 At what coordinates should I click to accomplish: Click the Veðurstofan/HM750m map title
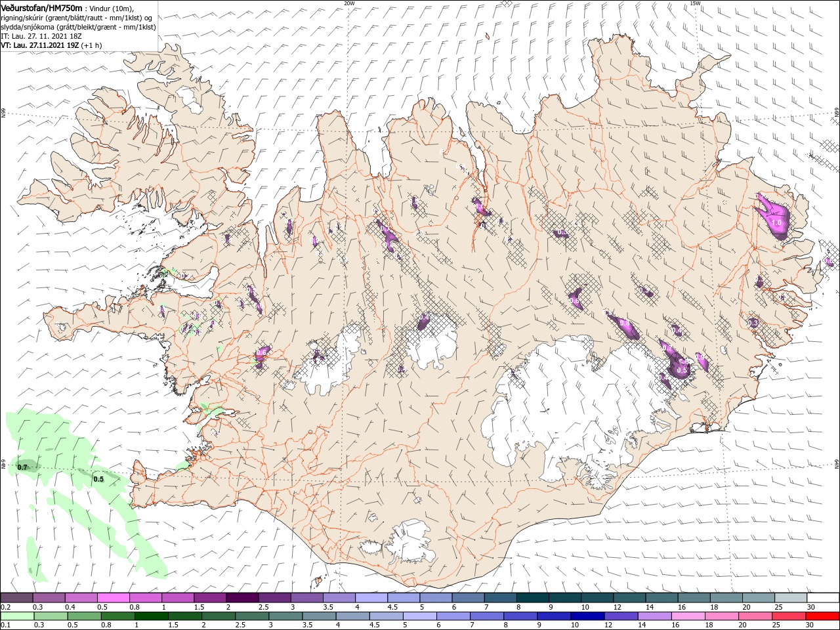click(x=41, y=7)
